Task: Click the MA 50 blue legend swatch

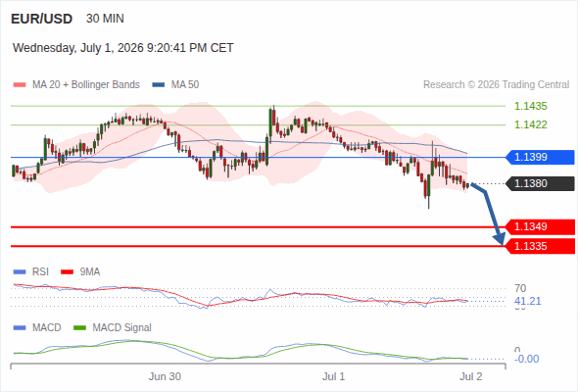Action: click(159, 85)
